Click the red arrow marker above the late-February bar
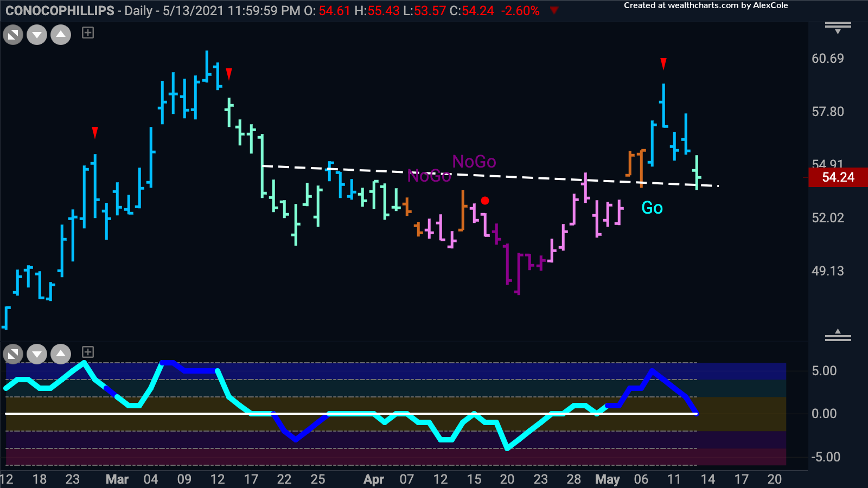Screen dimensions: 868x488 [95, 132]
